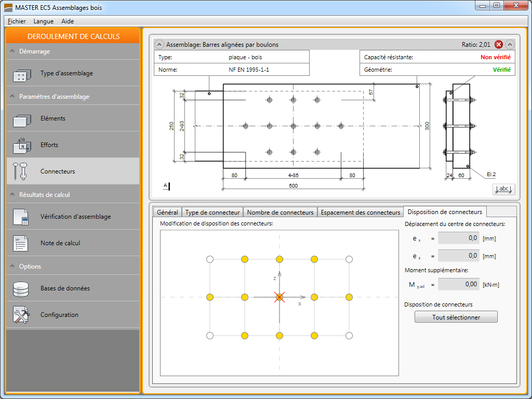Open the Langue menu
Image resolution: width=532 pixels, height=399 pixels.
[44, 21]
